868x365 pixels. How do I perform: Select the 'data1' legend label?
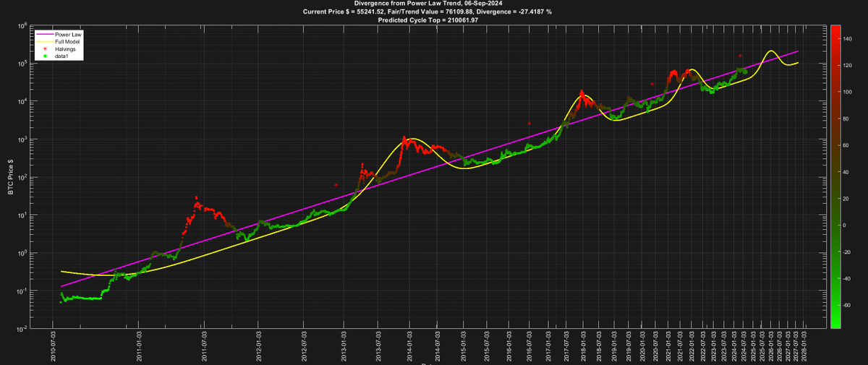[x=61, y=56]
